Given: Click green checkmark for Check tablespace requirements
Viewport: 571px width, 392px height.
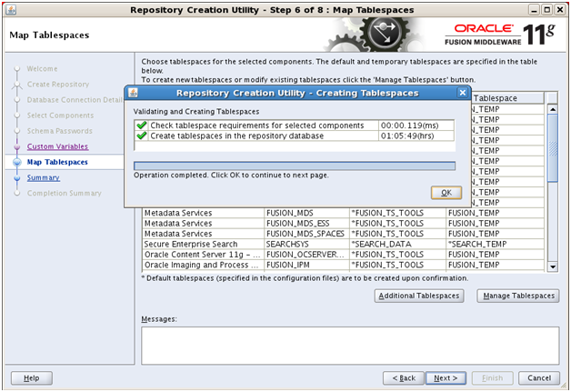Looking at the screenshot, I should pos(141,126).
